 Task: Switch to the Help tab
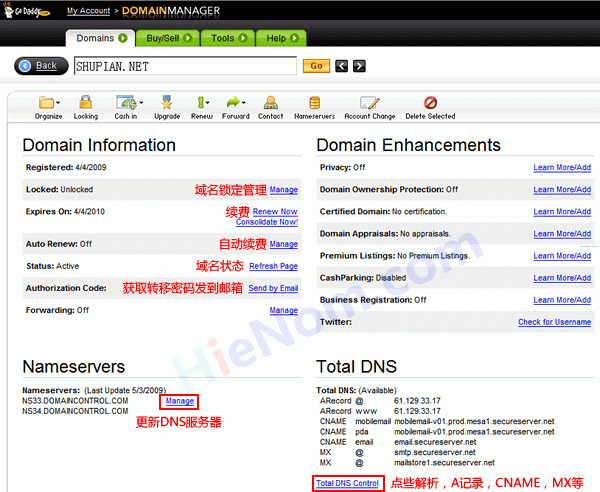pyautogui.click(x=281, y=38)
